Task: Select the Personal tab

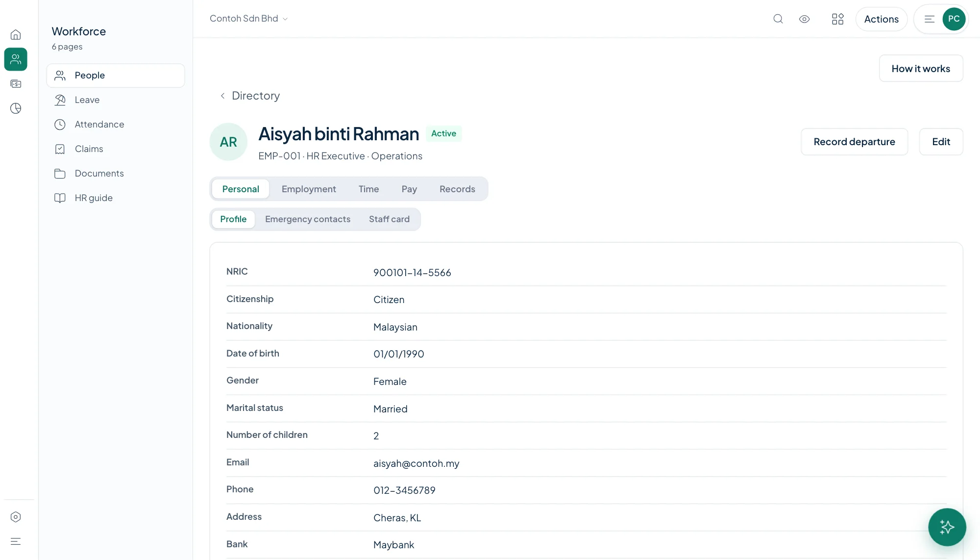Action: [241, 189]
